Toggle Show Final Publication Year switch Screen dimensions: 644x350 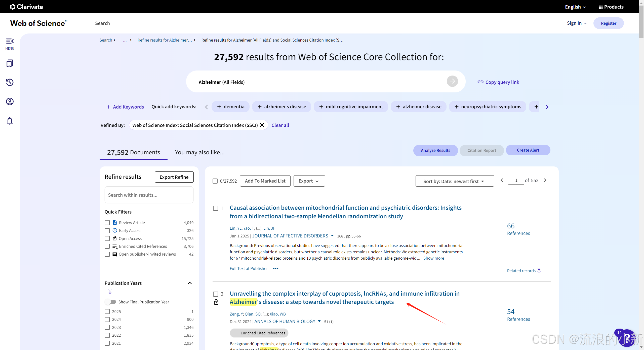pos(110,302)
